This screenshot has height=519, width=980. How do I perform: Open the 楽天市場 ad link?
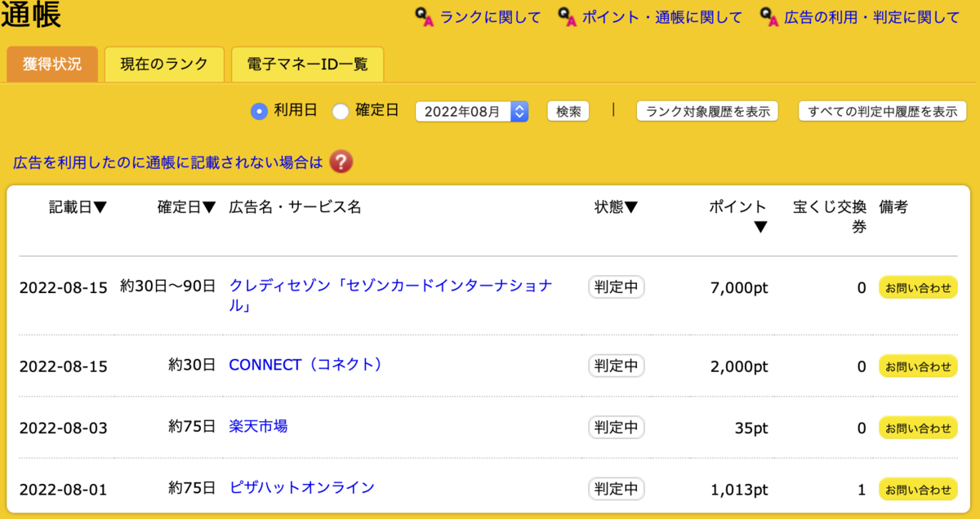pyautogui.click(x=258, y=426)
